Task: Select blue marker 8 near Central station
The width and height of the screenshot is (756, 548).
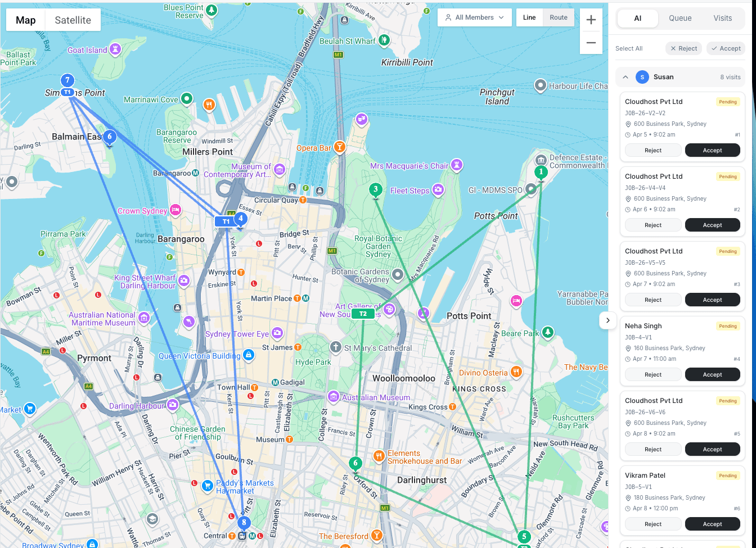Action: point(244,522)
